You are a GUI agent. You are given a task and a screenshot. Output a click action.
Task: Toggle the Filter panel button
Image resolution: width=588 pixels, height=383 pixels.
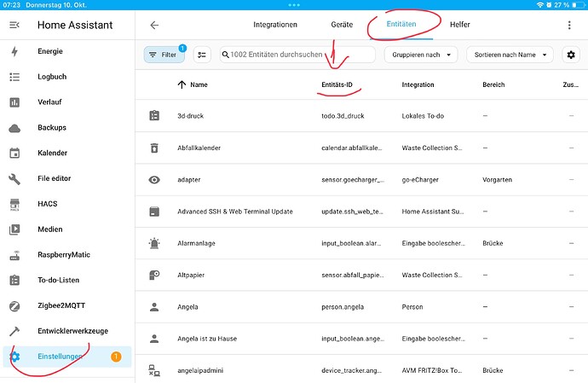tap(164, 55)
